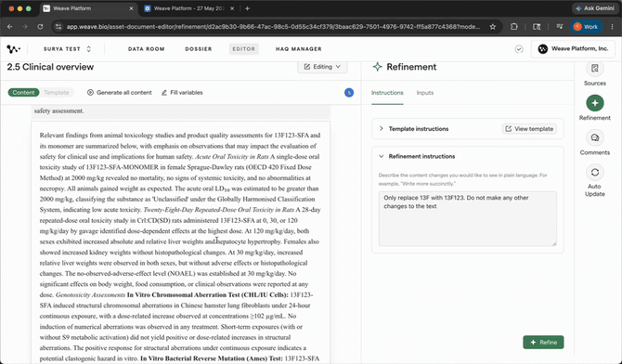Click 'Genotoxicity Assessments' italic text
Image resolution: width=622 pixels, height=364 pixels.
tap(90, 295)
